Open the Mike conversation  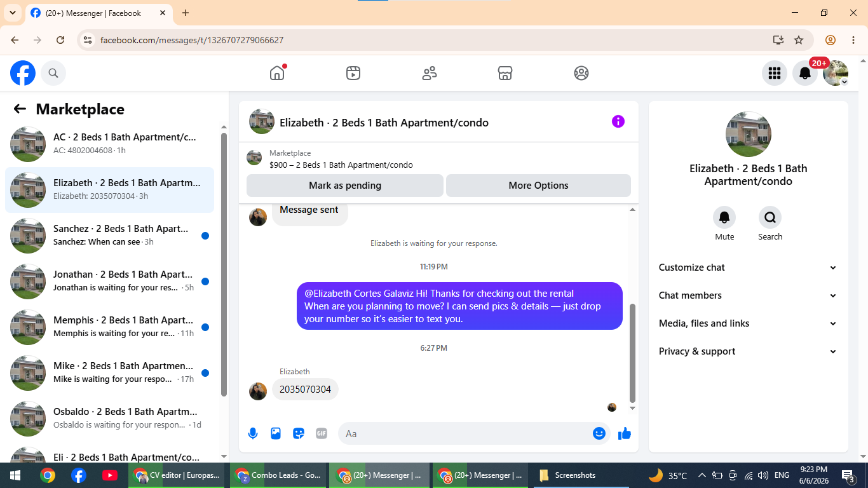(x=109, y=373)
